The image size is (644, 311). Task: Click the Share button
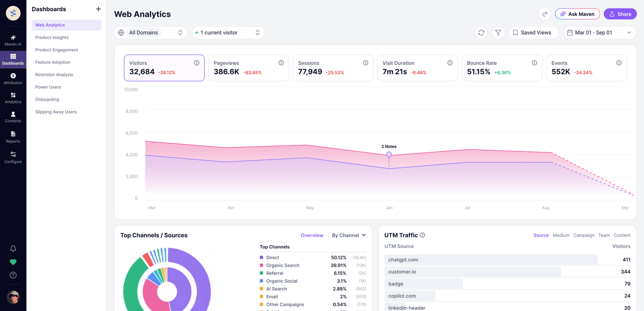(x=620, y=14)
